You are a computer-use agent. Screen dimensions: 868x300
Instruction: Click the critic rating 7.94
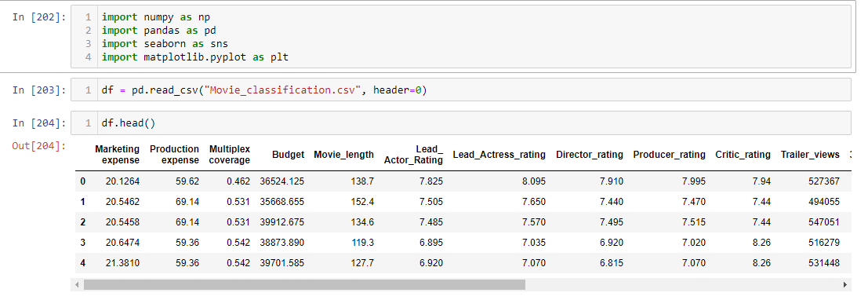[761, 181]
